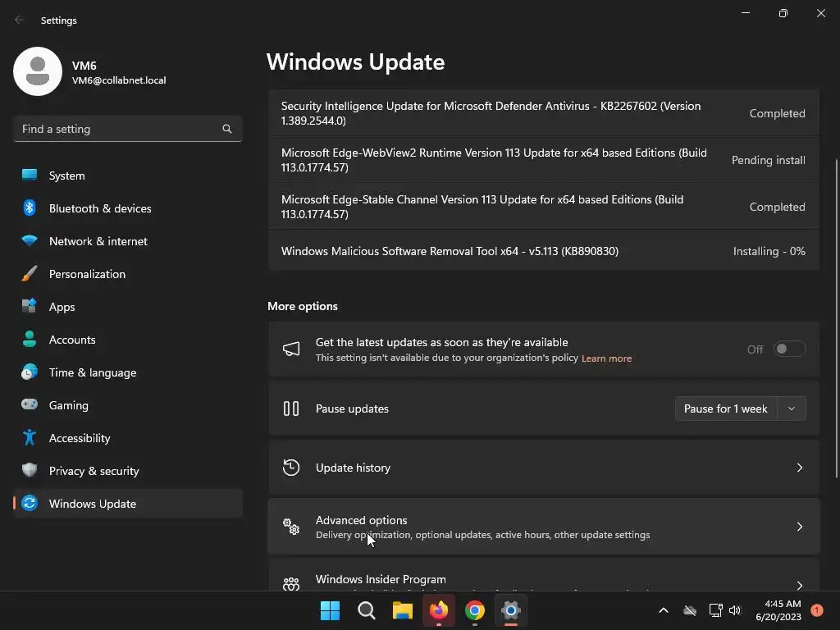Select Windows Update in sidebar

128,503
